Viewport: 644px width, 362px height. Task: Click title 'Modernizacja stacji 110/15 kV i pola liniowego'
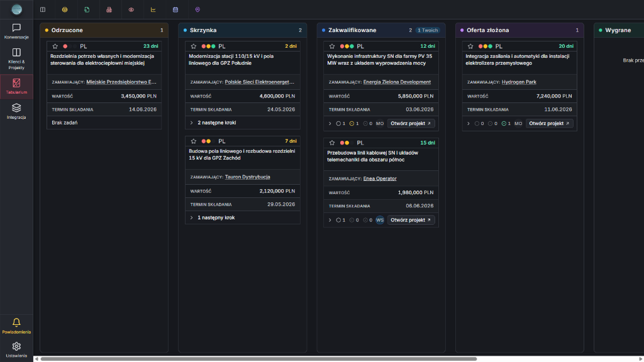pos(231,60)
